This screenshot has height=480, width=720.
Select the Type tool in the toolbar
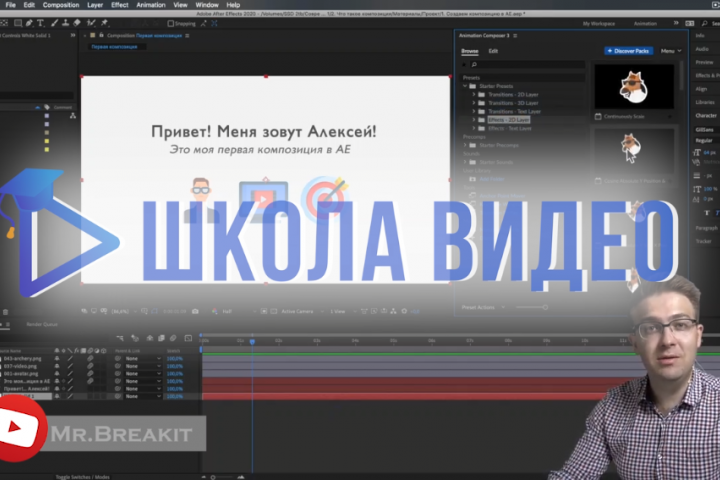pyautogui.click(x=40, y=23)
